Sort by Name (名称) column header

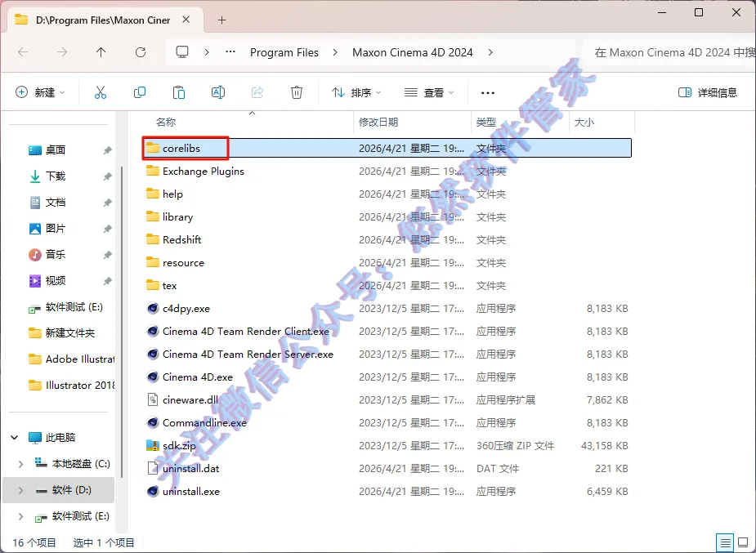(166, 123)
